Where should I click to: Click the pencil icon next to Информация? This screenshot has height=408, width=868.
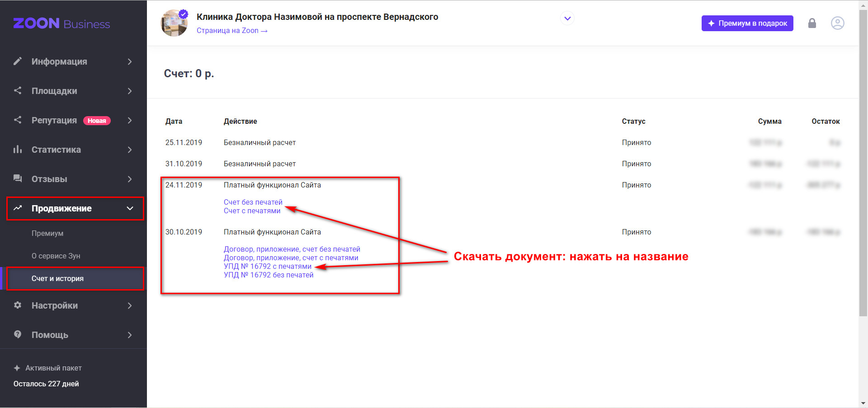[18, 61]
